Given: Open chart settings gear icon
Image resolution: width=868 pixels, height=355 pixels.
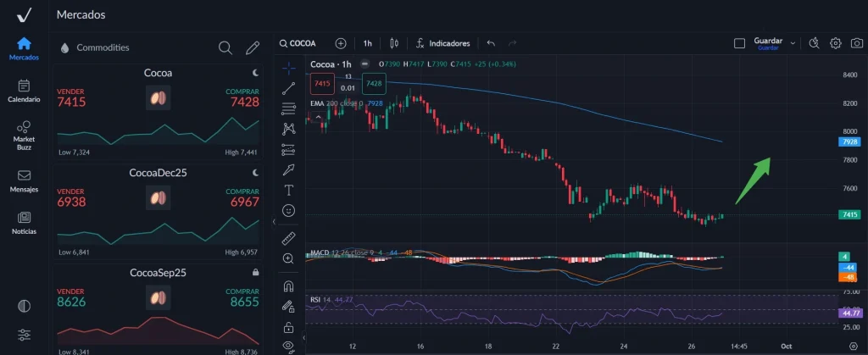Looking at the screenshot, I should tap(835, 42).
